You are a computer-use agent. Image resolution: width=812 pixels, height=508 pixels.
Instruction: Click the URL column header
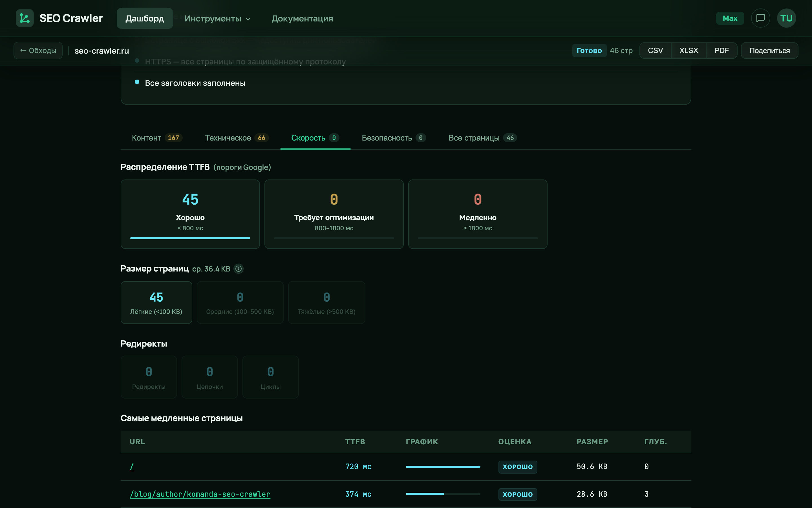pos(137,441)
